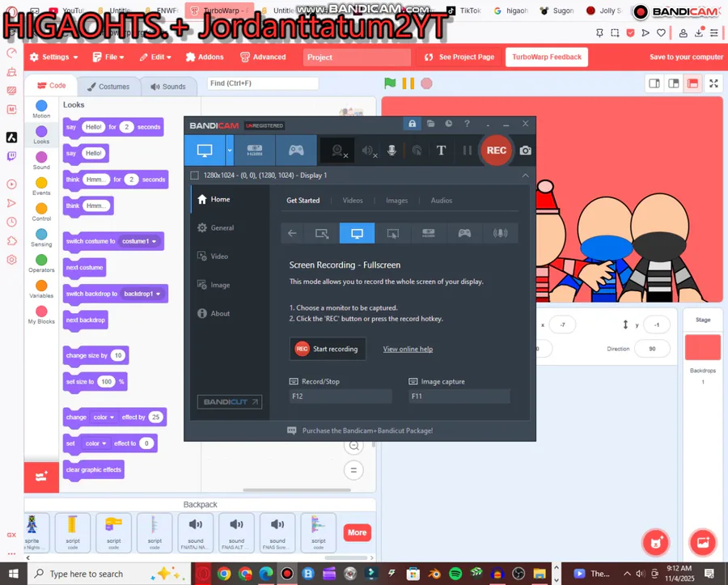Click the TurboWarp pause button
728x585 pixels.
coord(408,83)
